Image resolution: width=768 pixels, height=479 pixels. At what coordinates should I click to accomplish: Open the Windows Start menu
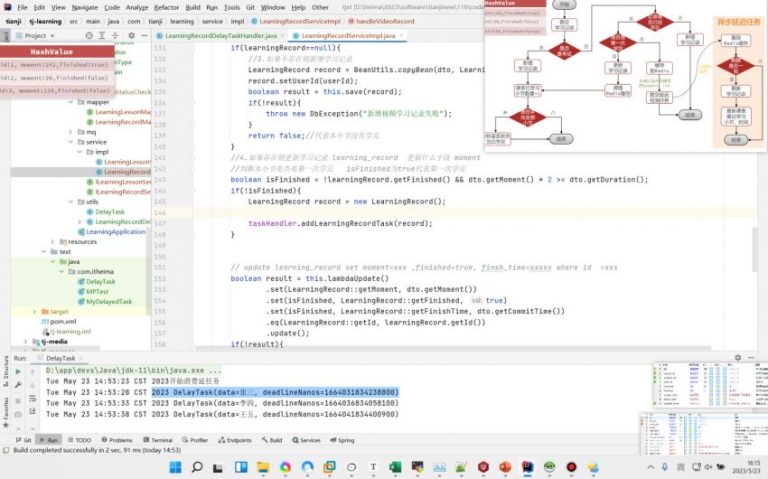pyautogui.click(x=176, y=467)
